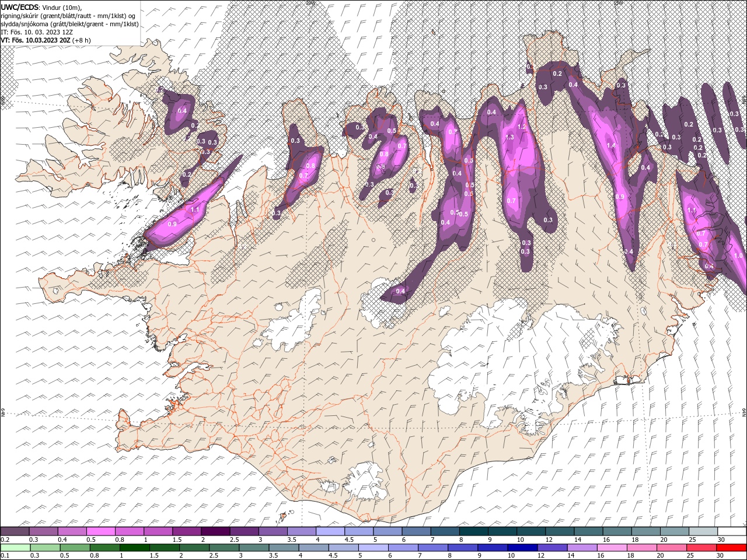
Task: Click the 1.0 snowfall value near the east coast
Action: point(738,256)
